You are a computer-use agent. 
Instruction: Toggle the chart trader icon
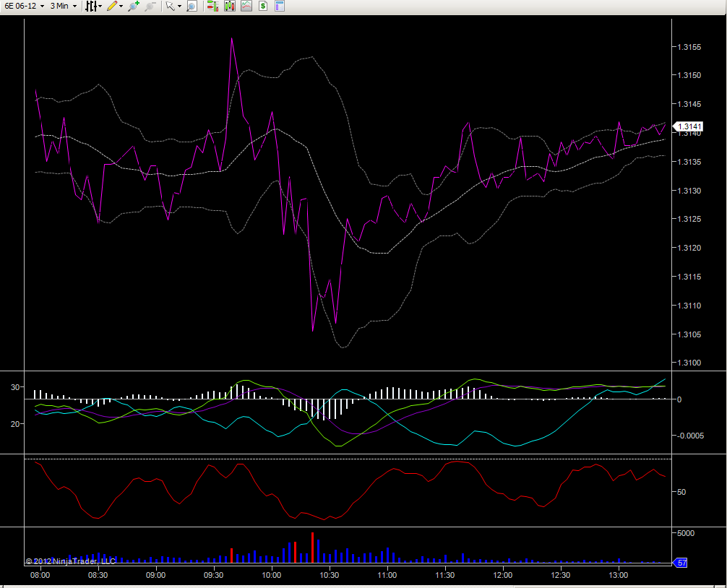(212, 6)
